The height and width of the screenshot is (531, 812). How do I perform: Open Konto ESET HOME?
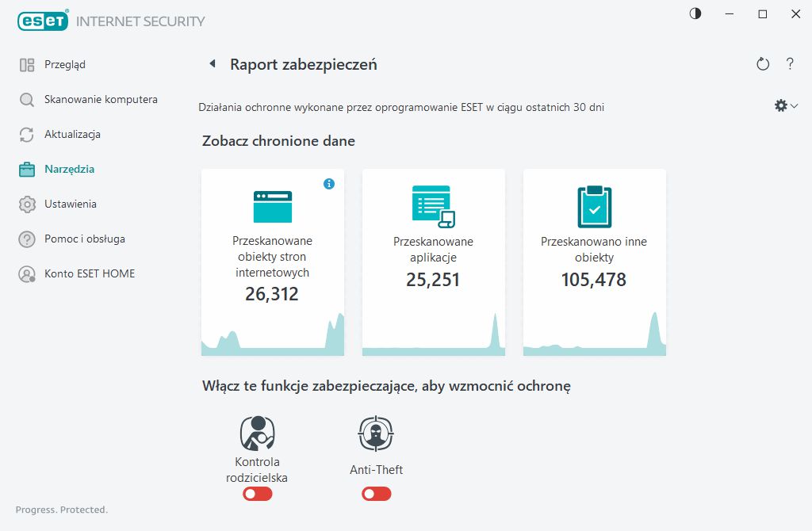(x=90, y=274)
